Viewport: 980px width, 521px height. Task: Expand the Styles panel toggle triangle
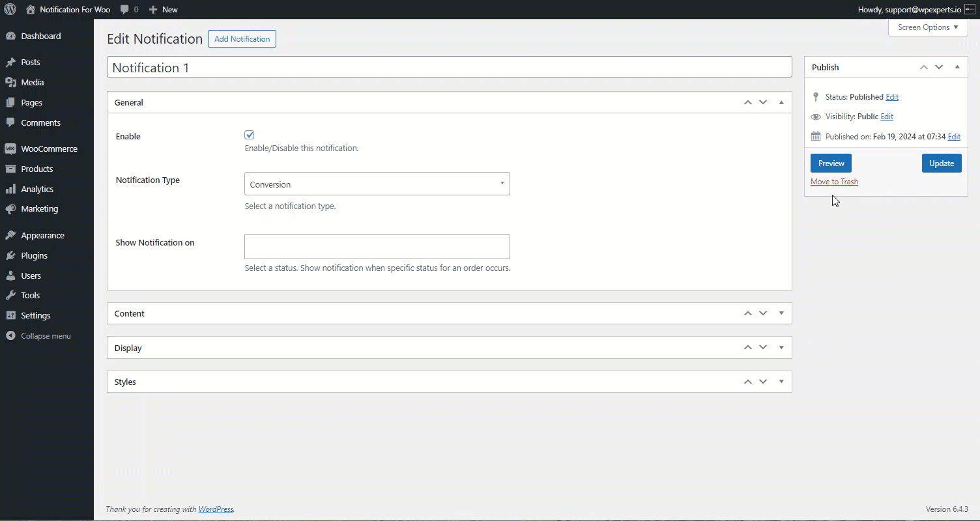(781, 382)
